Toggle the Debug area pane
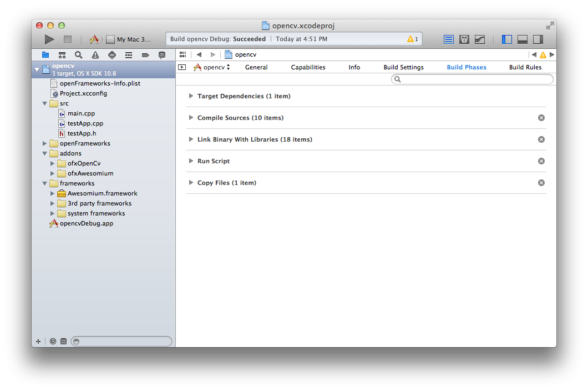 tap(523, 39)
